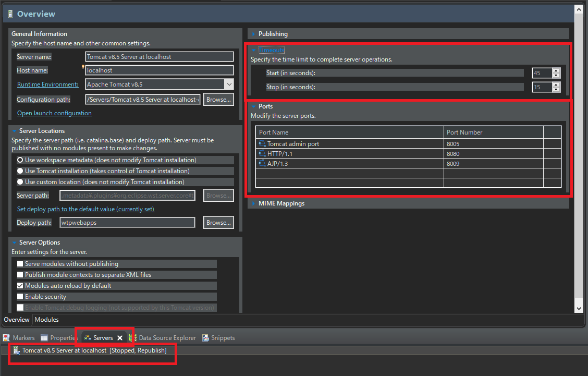Click the editor scrollbar down arrow
Viewport: 588px width, 376px height.
(x=579, y=309)
